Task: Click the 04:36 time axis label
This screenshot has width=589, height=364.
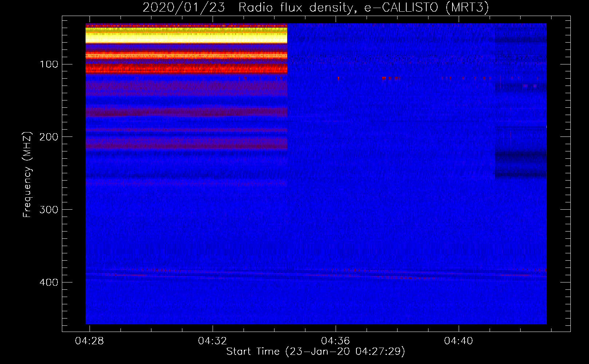Action: coord(336,341)
